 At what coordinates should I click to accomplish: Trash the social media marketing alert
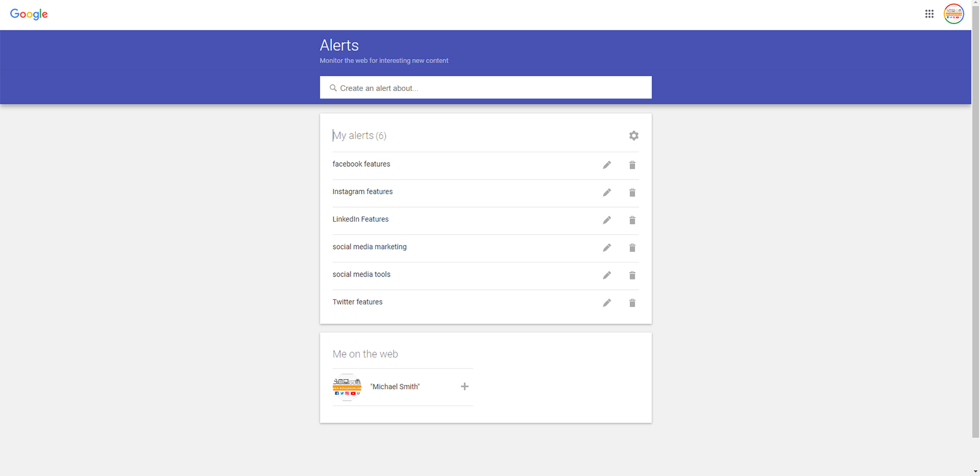[632, 248]
